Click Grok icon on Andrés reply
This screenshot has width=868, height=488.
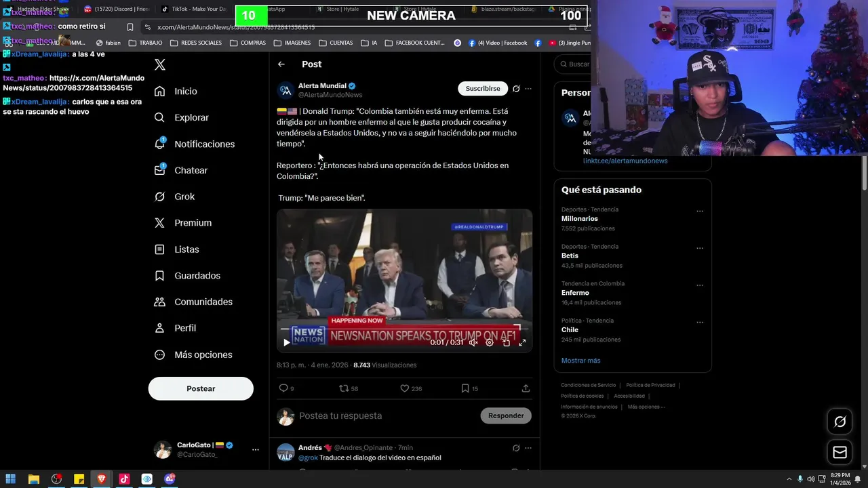516,448
